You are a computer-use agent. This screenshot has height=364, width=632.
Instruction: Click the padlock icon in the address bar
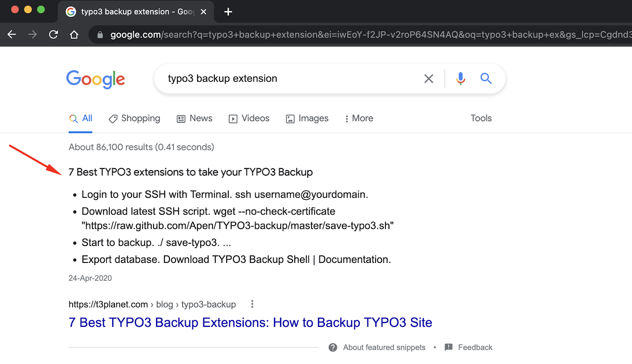pyautogui.click(x=100, y=35)
